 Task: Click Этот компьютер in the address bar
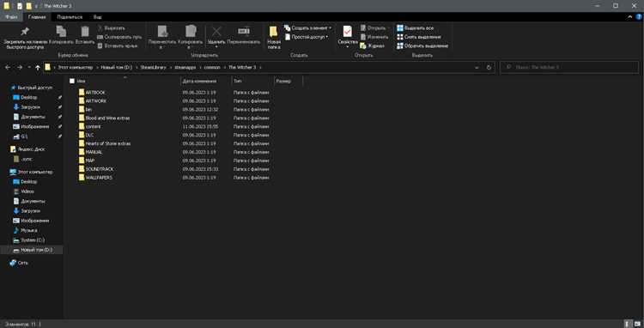point(76,67)
